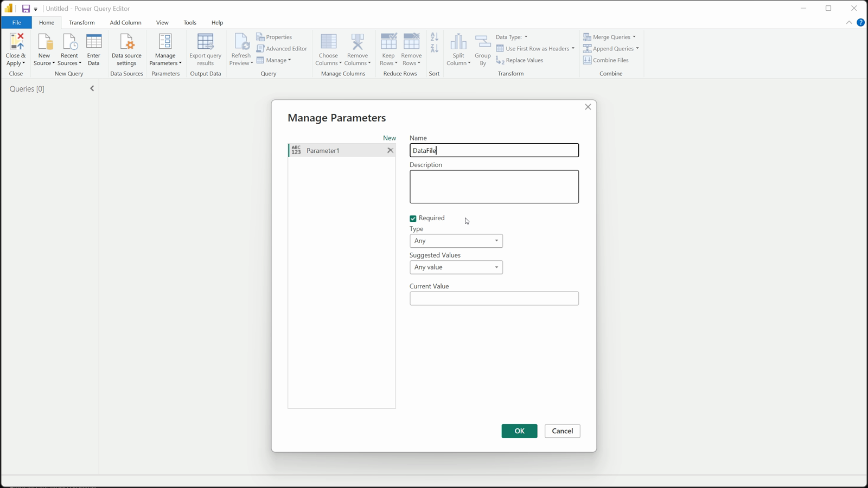Expand the Data Type dropdown
This screenshot has width=868, height=488.
512,37
